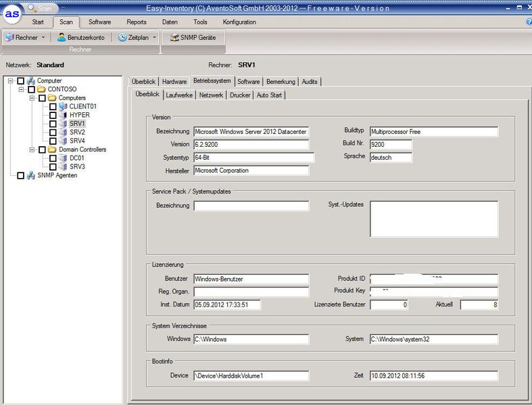
Task: Check the Computer root checkbox
Action: (21, 81)
